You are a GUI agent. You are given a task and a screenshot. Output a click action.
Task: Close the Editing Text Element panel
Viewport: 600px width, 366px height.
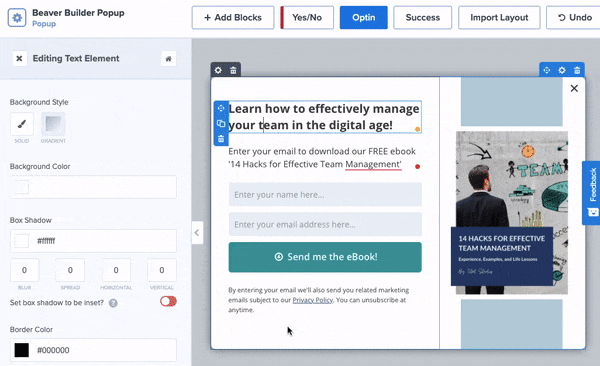pyautogui.click(x=20, y=59)
